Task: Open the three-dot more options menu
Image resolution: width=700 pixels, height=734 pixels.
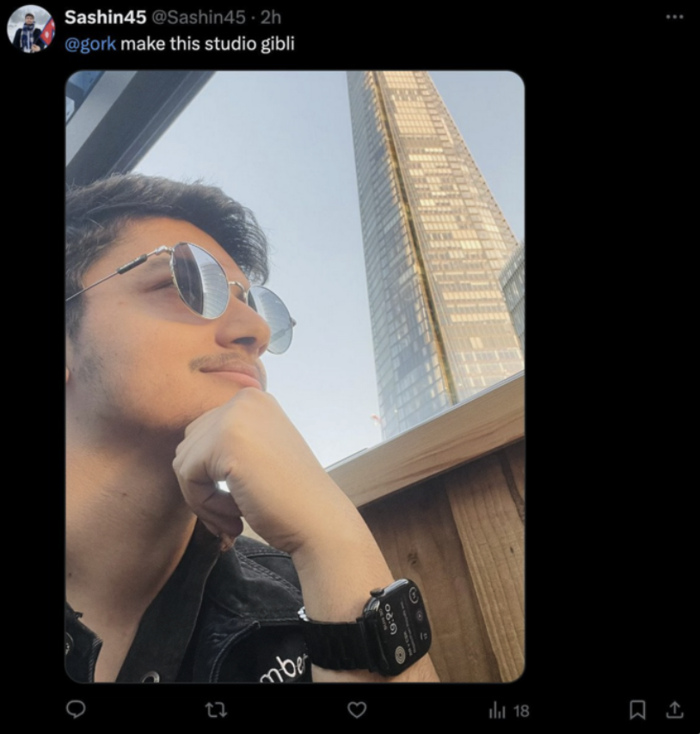Action: [674, 17]
